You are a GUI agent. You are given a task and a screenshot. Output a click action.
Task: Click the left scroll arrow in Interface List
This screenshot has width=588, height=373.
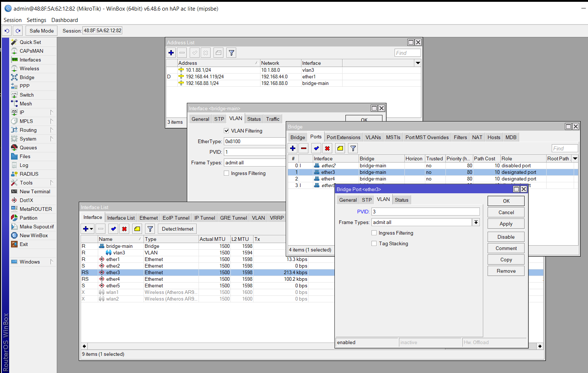pyautogui.click(x=84, y=346)
